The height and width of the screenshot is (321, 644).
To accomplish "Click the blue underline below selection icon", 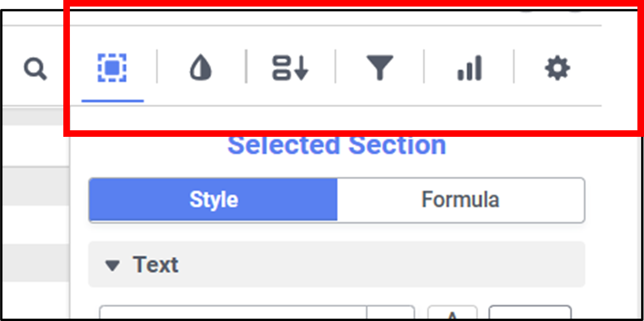I will [113, 101].
